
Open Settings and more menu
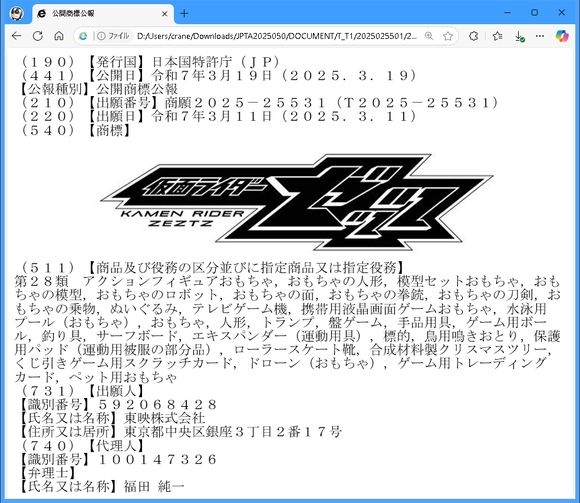(x=540, y=36)
